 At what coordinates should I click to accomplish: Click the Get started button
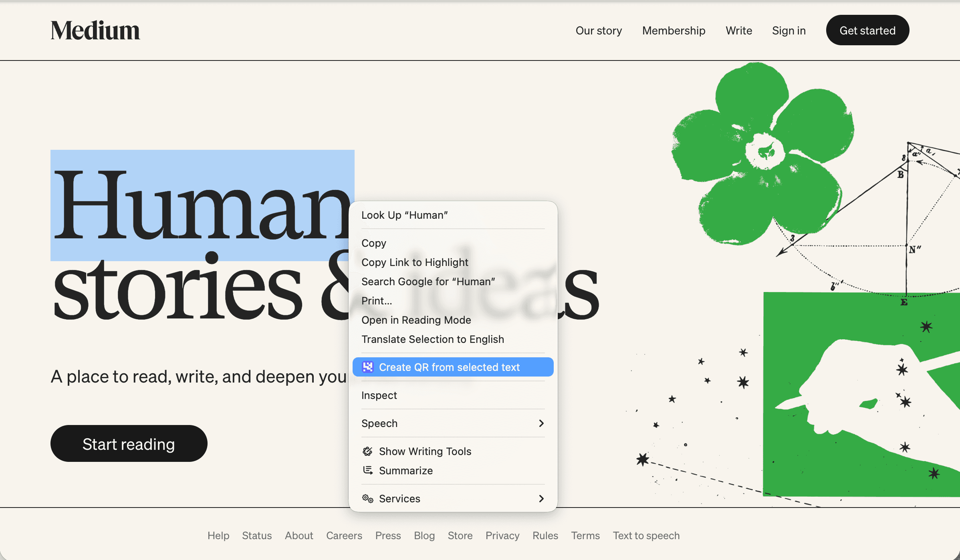[867, 30]
